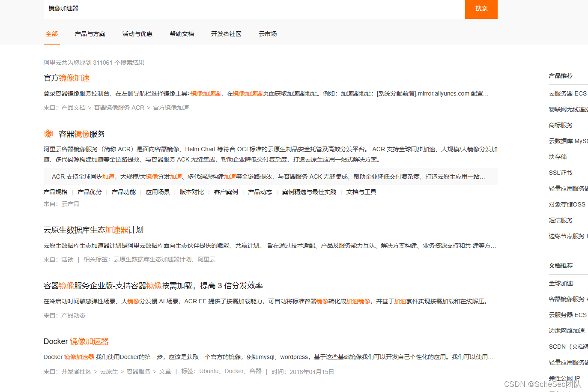The height and width of the screenshot is (392, 588).
Task: Open the 云市场 tab
Action: (x=268, y=34)
